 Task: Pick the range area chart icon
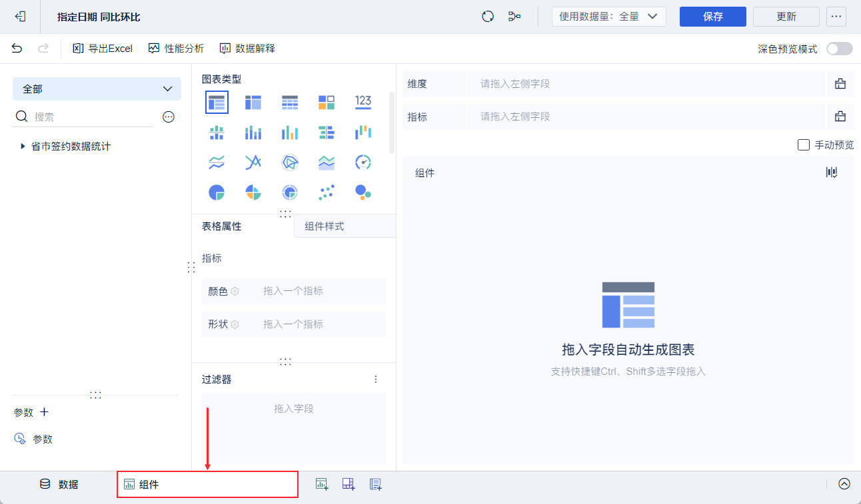[327, 162]
